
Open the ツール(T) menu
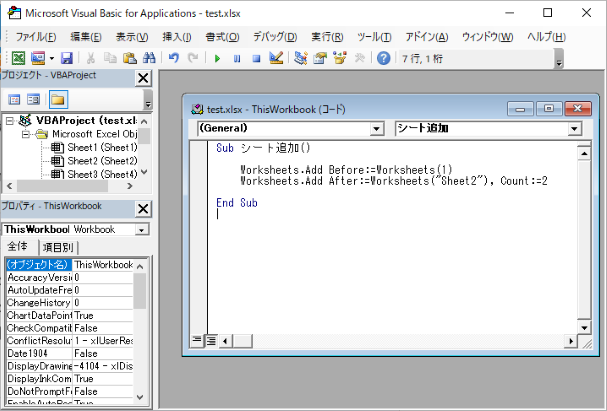374,37
